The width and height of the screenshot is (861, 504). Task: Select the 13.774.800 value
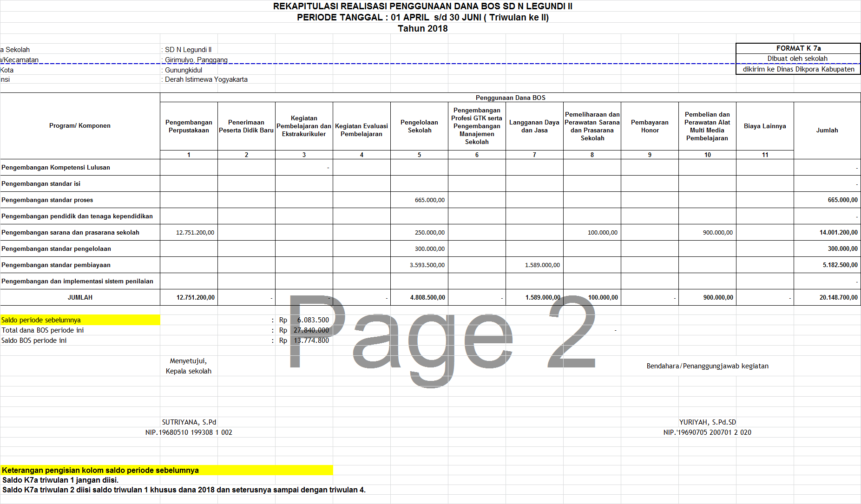(x=311, y=340)
